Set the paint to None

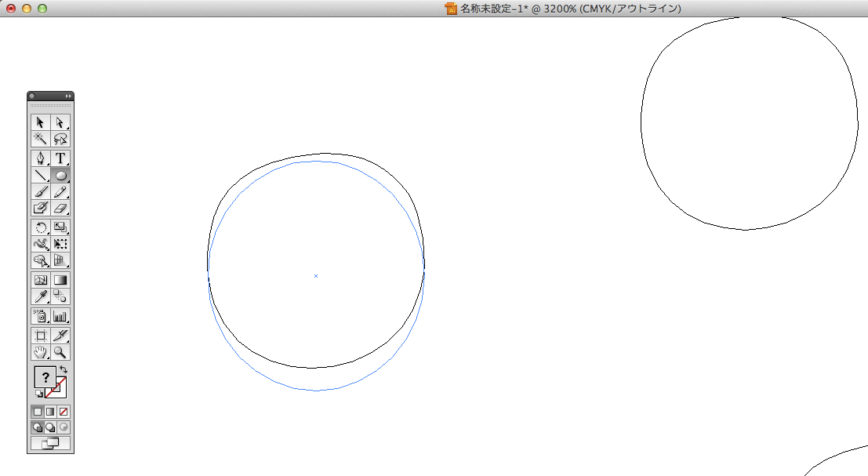pos(64,411)
